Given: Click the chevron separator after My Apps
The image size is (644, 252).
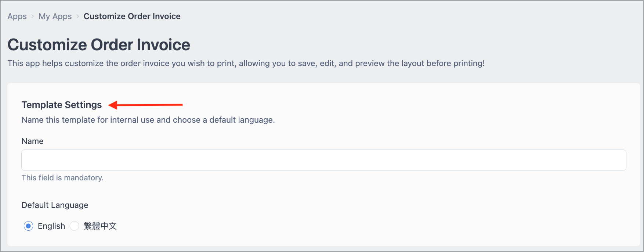Looking at the screenshot, I should (x=78, y=16).
